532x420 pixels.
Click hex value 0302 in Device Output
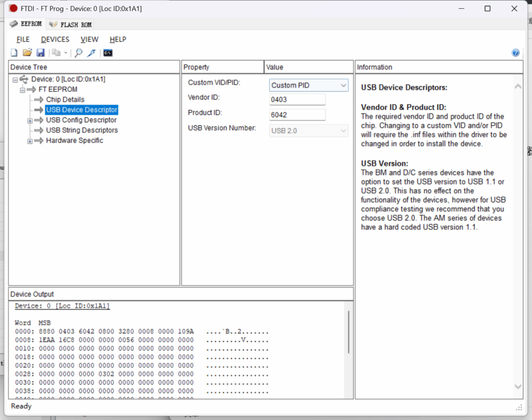click(106, 374)
